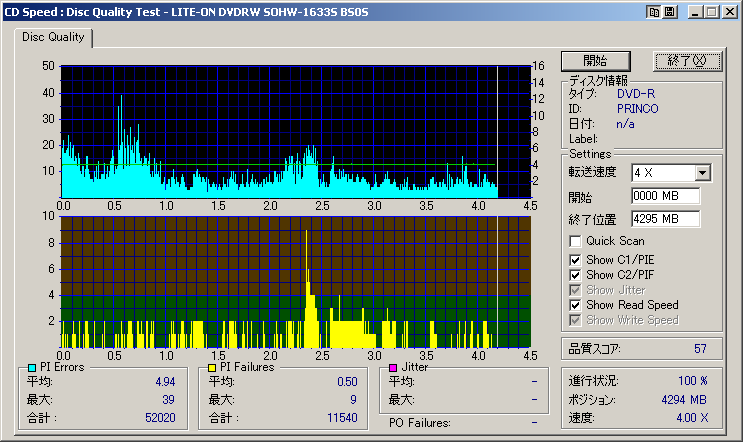Click the ポジション value 4294 MB
This screenshot has width=743, height=442.
[x=684, y=400]
